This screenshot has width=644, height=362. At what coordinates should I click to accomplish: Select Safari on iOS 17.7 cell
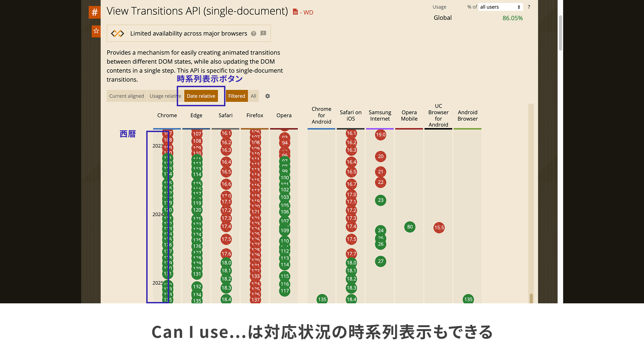pyautogui.click(x=351, y=254)
